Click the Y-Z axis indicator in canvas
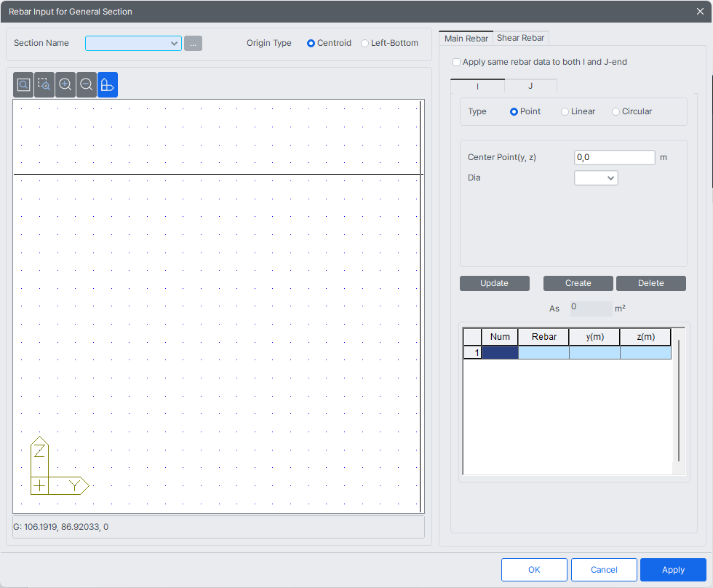The image size is (713, 588). tap(60, 466)
